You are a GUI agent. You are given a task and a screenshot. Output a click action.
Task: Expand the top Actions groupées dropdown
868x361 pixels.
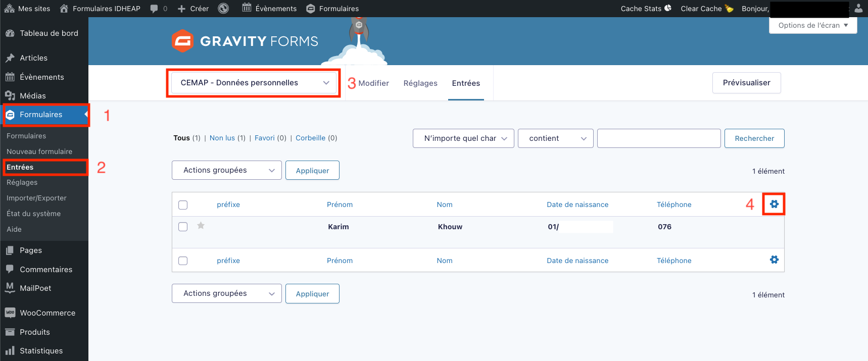coord(226,170)
